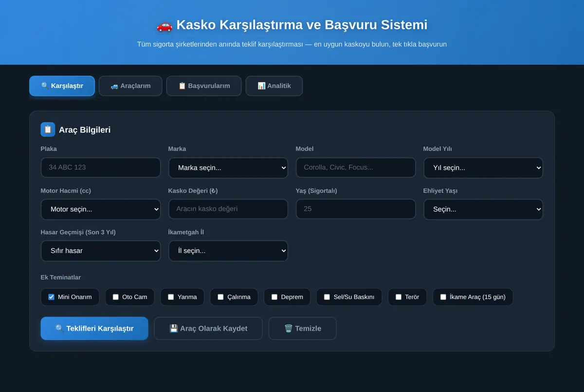Screen dimensions: 584x392
Task: Enable Çalınma coverage checkbox
Action: tap(220, 297)
